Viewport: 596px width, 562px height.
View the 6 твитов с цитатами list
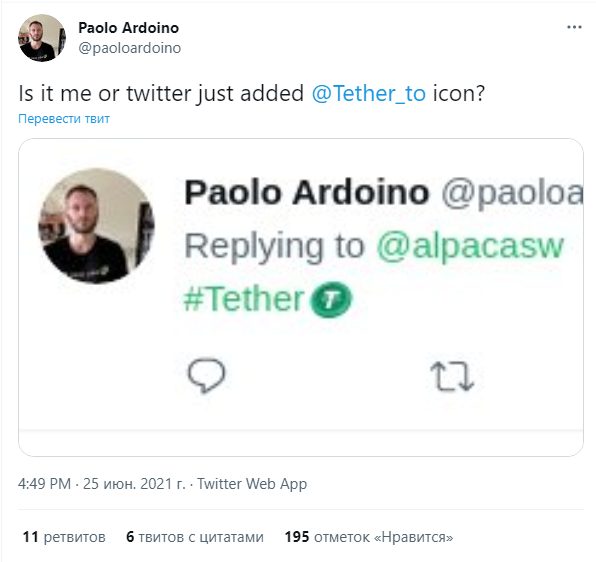195,537
